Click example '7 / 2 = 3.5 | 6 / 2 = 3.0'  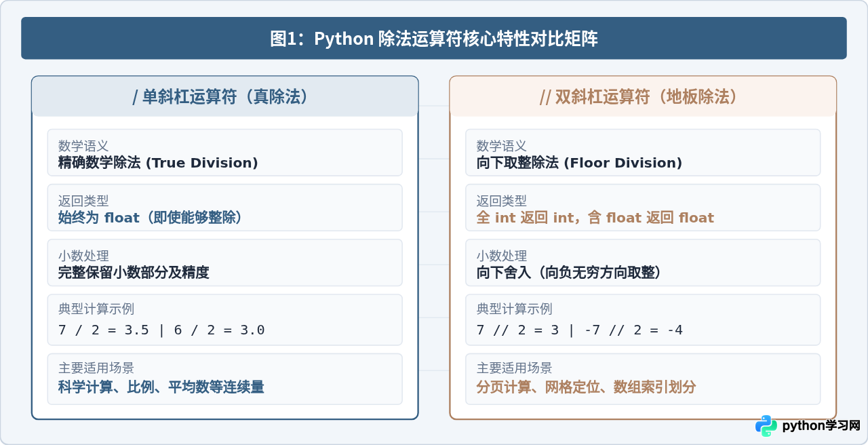(161, 330)
